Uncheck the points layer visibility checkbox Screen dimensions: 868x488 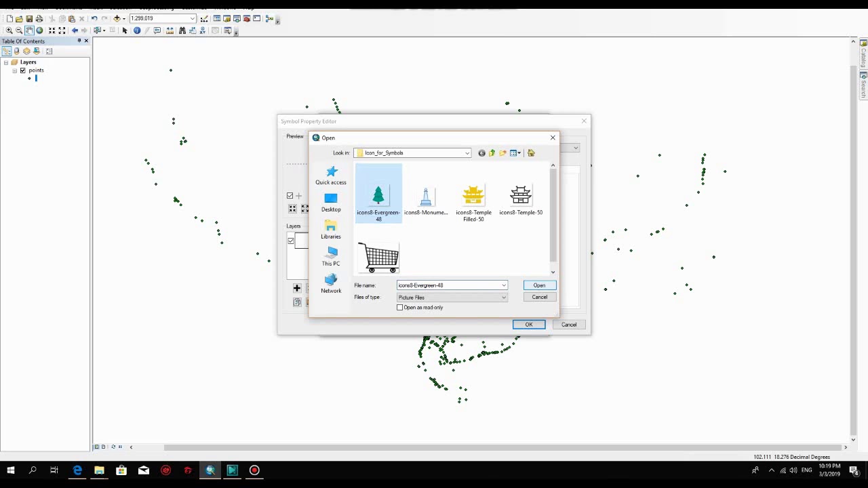(x=22, y=70)
